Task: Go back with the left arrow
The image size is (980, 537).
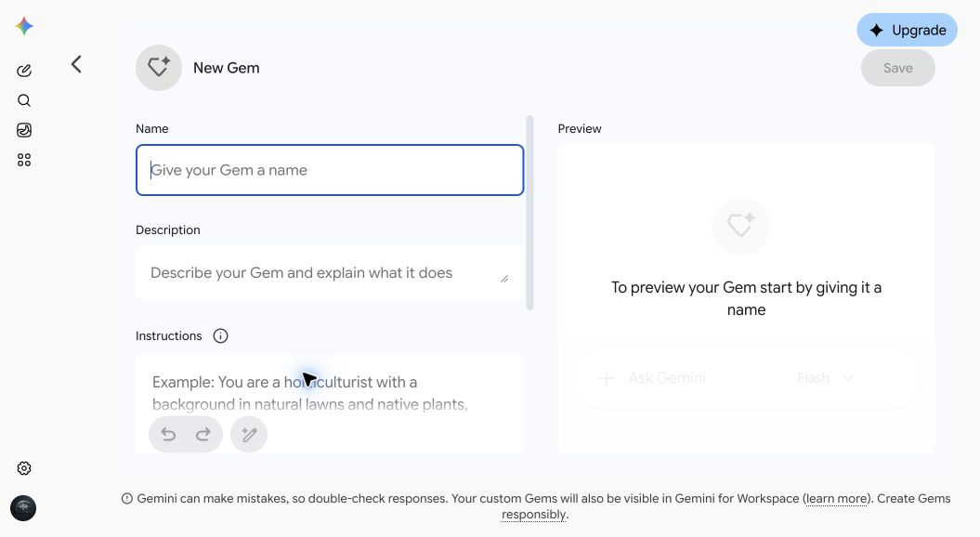Action: coord(76,64)
